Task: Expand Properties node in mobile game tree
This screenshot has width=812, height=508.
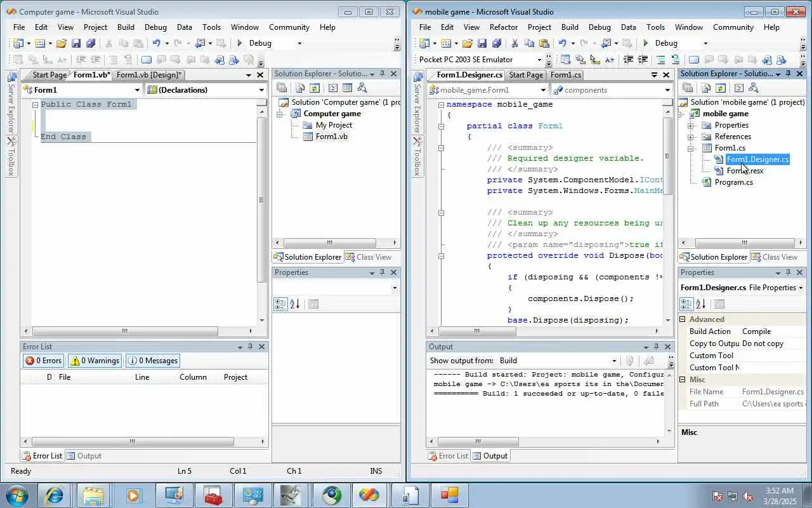Action: click(690, 125)
